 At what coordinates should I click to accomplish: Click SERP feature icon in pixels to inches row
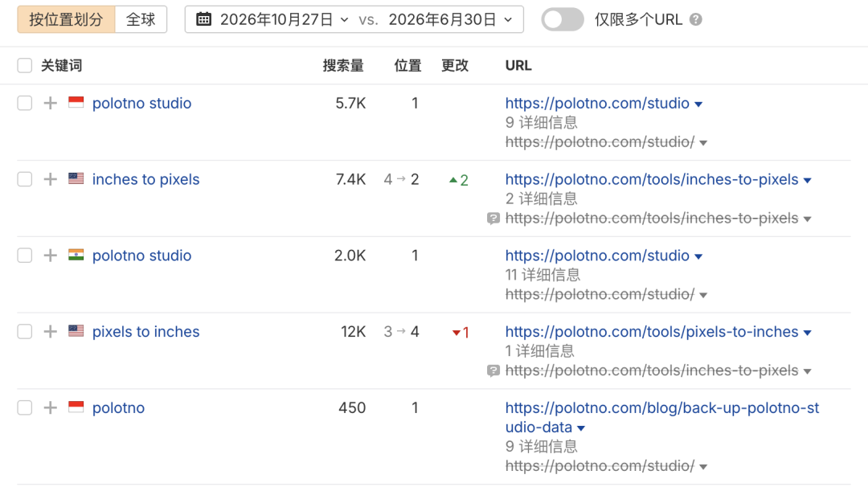coord(493,370)
